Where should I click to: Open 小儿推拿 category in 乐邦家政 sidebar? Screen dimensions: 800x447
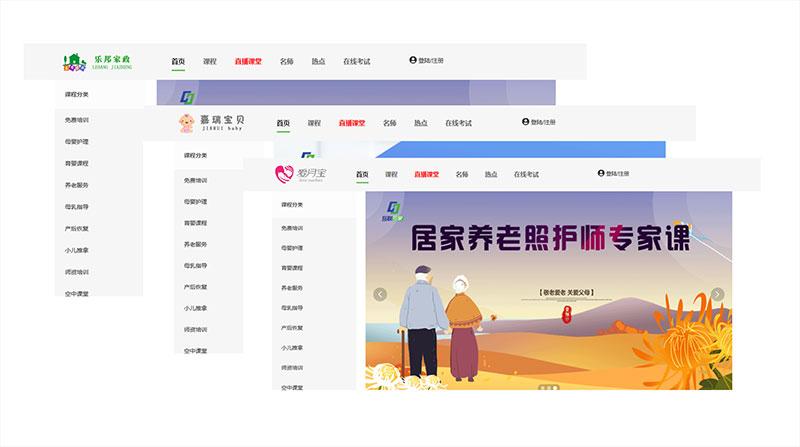point(77,250)
